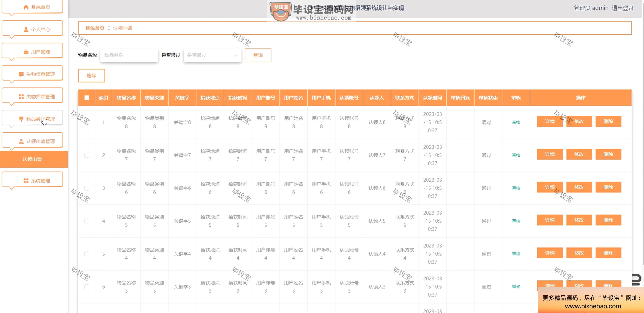Click 审核 link in row 6
Screen dimensions: 644x313
tap(516, 287)
